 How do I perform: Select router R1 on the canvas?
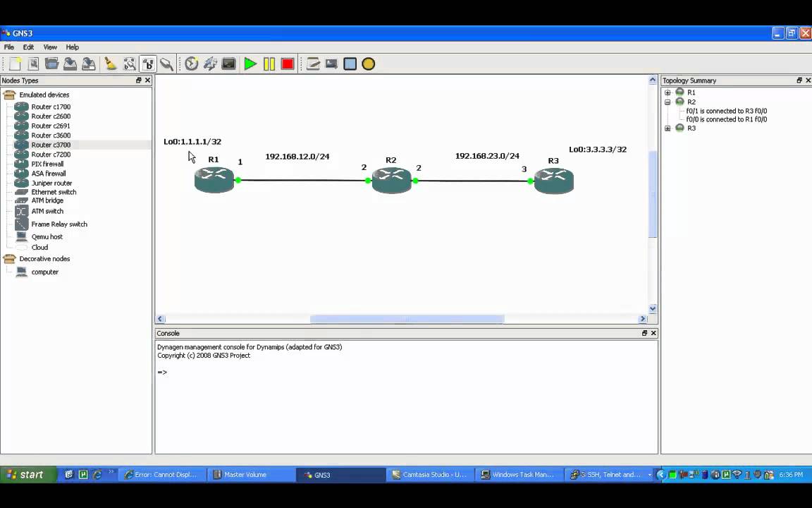coord(214,181)
